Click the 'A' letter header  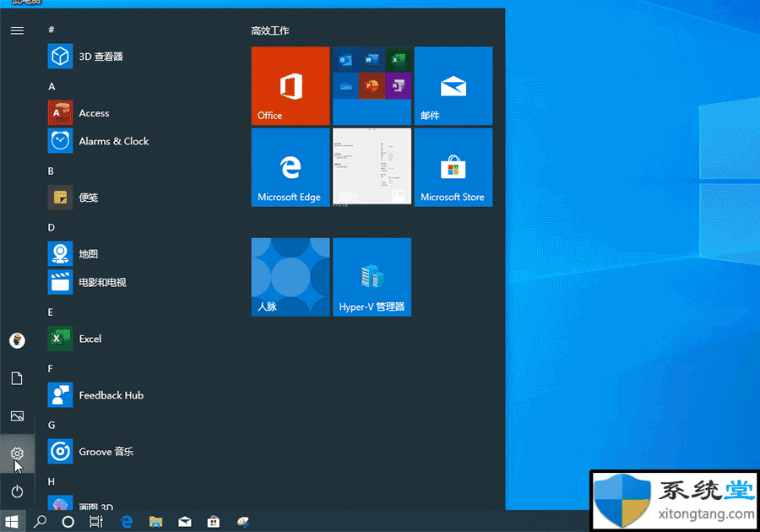52,87
